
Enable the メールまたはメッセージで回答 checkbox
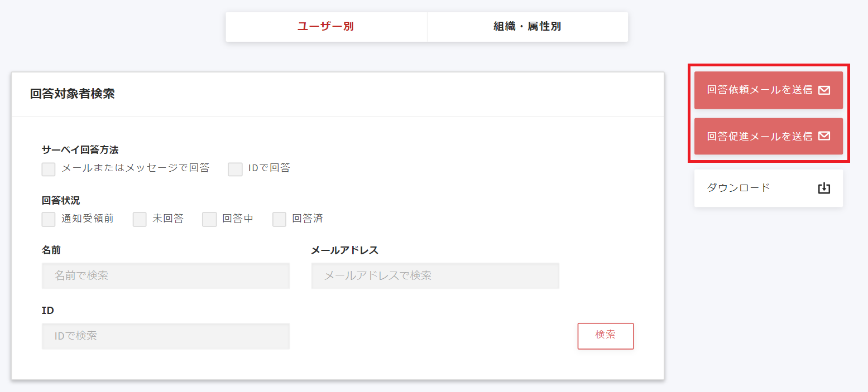(48, 168)
